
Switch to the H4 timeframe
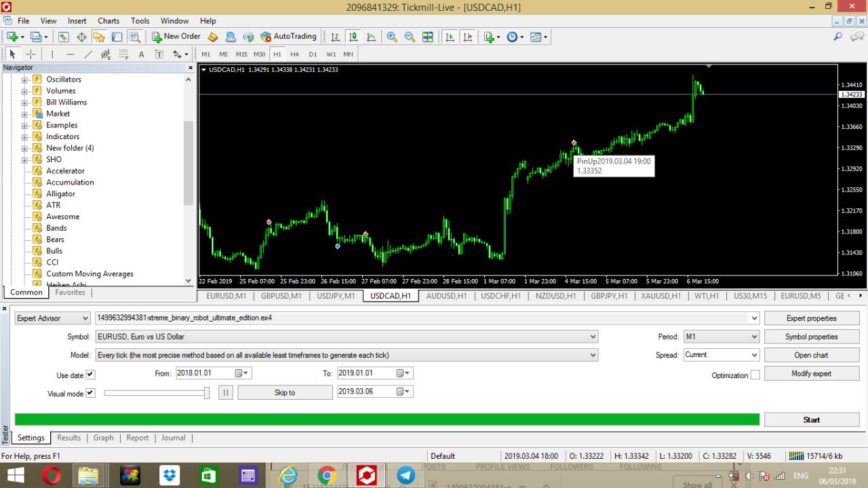pyautogui.click(x=294, y=54)
